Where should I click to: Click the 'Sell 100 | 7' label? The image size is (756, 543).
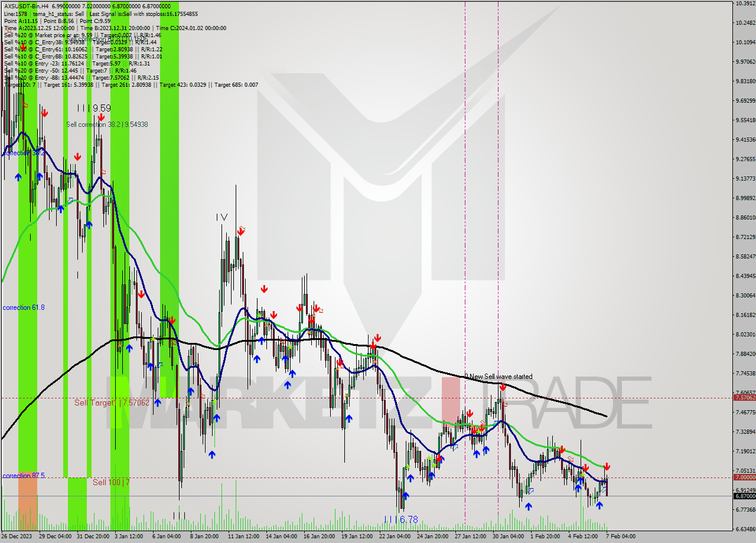pyautogui.click(x=111, y=482)
